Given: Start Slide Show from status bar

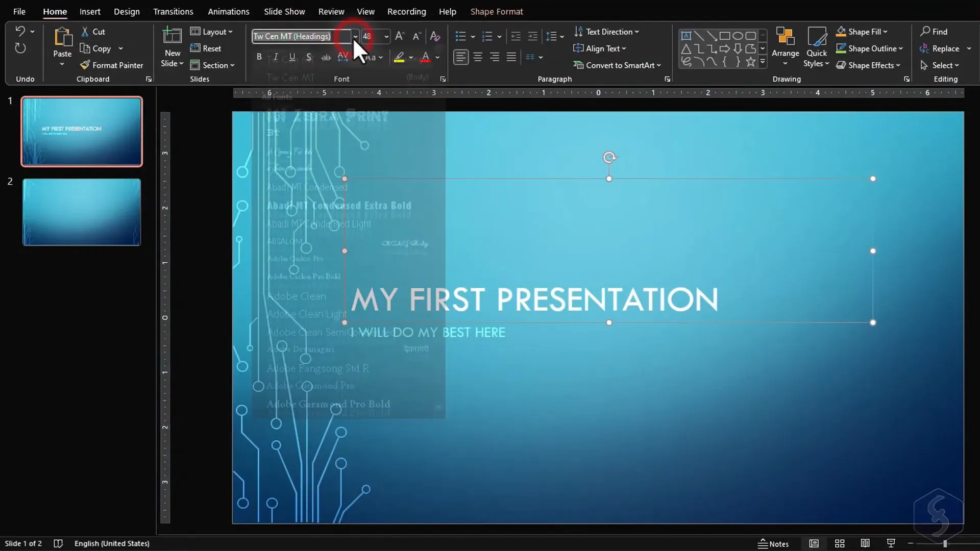Looking at the screenshot, I should [891, 543].
